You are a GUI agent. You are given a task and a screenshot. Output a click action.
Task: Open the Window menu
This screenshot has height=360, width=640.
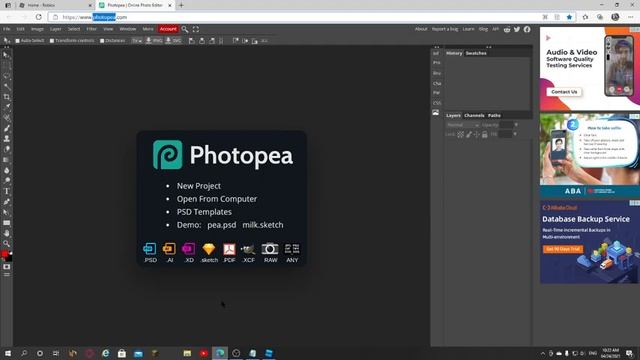pos(128,29)
